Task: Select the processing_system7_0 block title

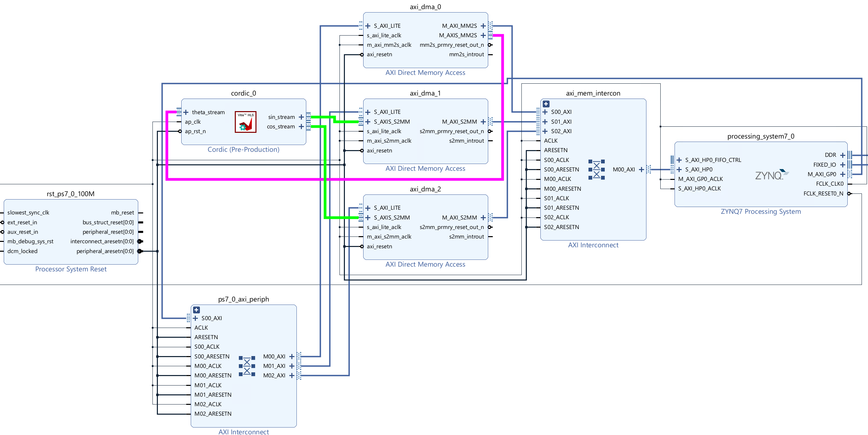Action: (x=761, y=136)
